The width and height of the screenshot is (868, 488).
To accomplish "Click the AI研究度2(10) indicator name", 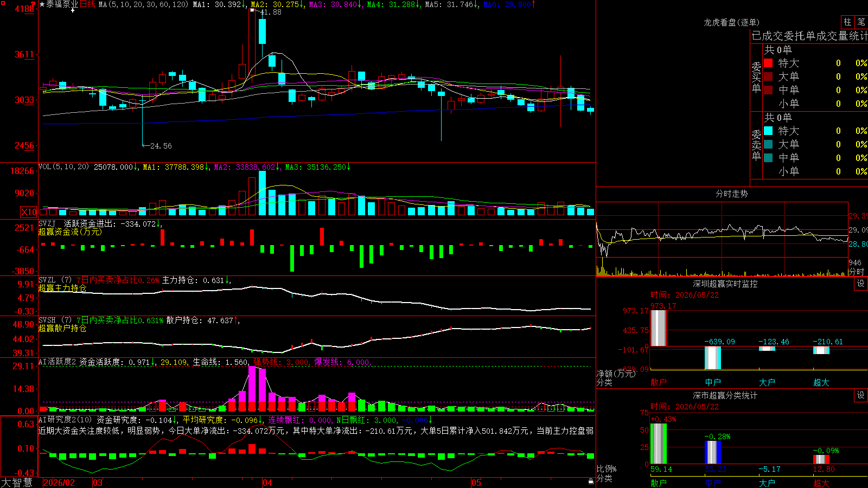I will pos(65,420).
